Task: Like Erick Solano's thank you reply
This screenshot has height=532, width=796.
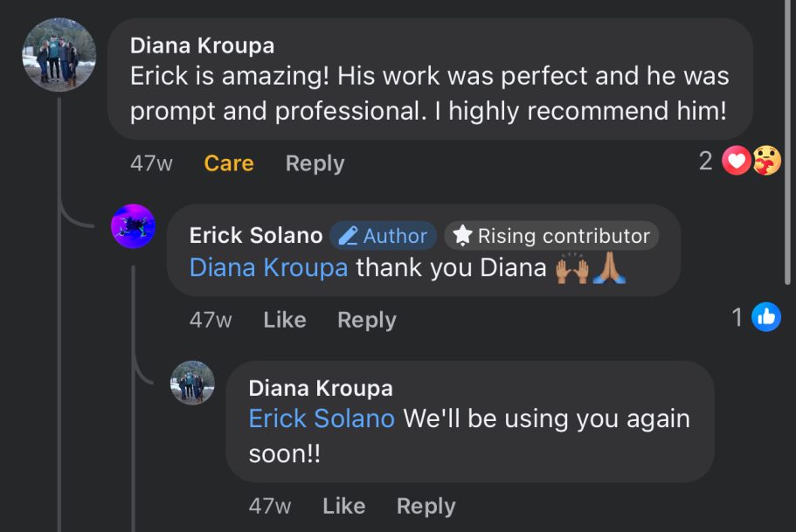Action: click(285, 320)
